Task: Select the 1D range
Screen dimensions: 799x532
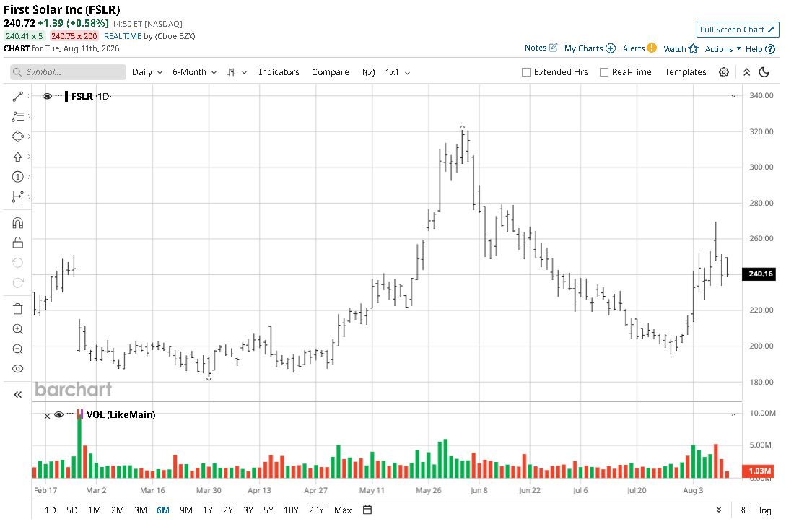Action: pos(50,510)
